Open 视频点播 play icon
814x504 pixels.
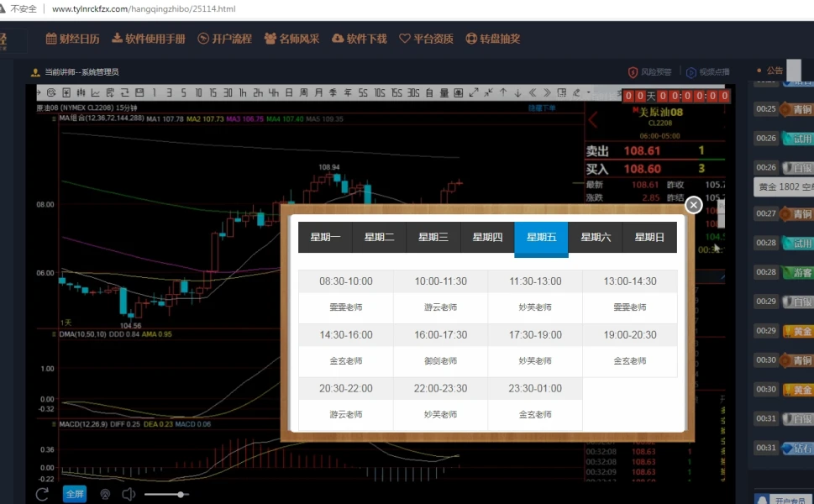pyautogui.click(x=691, y=72)
